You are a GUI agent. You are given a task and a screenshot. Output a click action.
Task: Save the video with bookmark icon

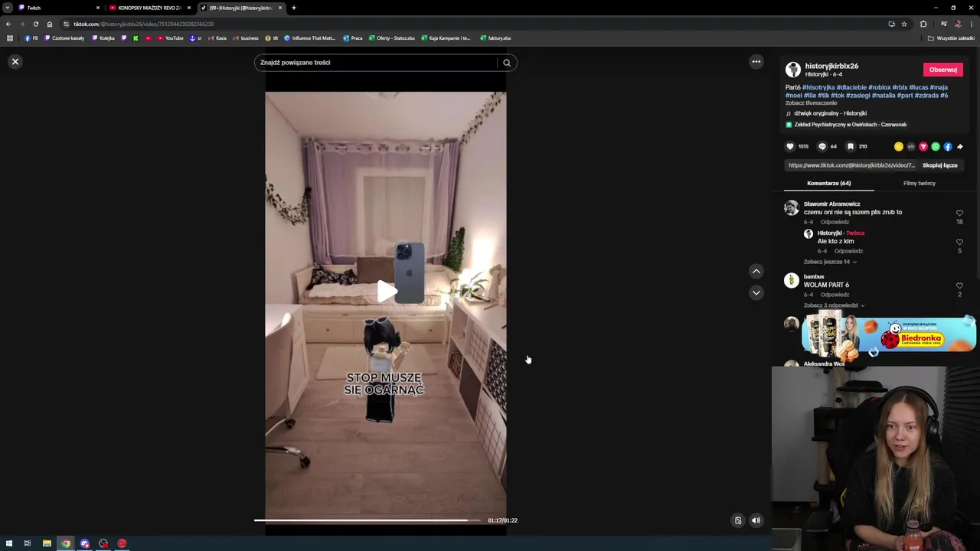click(x=850, y=146)
